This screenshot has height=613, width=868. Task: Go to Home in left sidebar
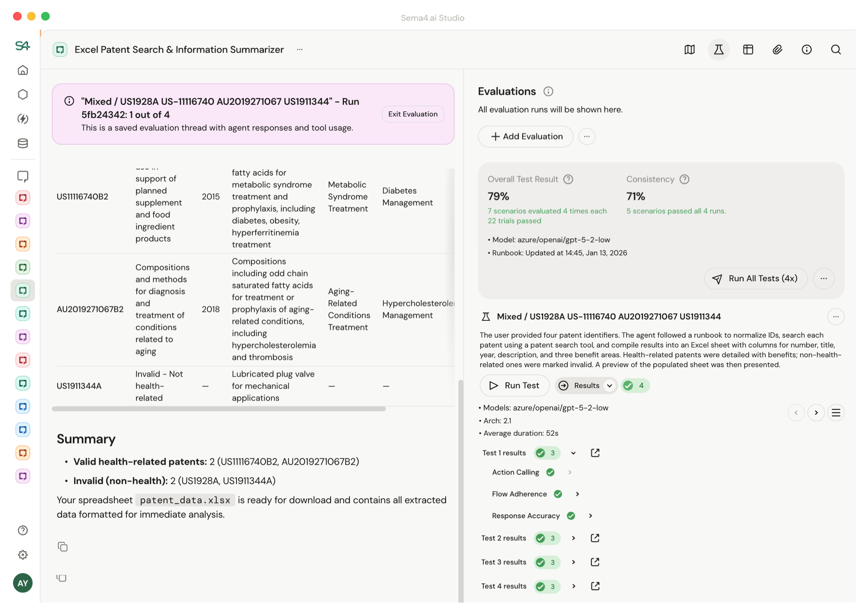(23, 70)
